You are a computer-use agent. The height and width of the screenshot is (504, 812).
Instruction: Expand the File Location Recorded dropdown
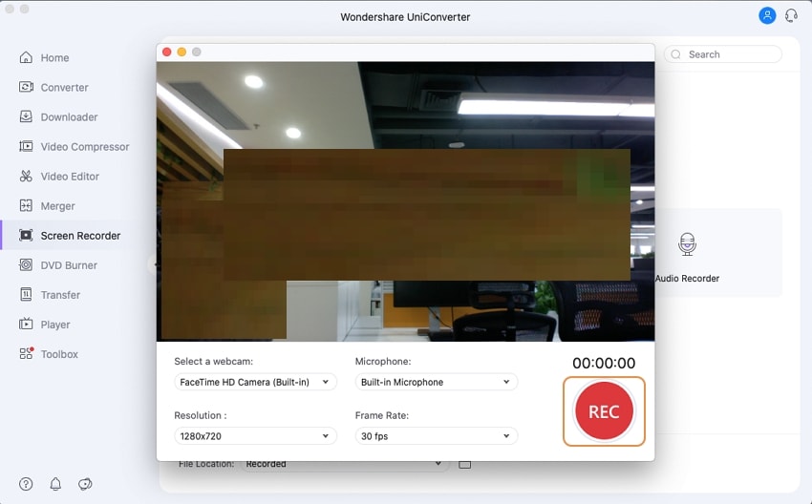[345, 464]
